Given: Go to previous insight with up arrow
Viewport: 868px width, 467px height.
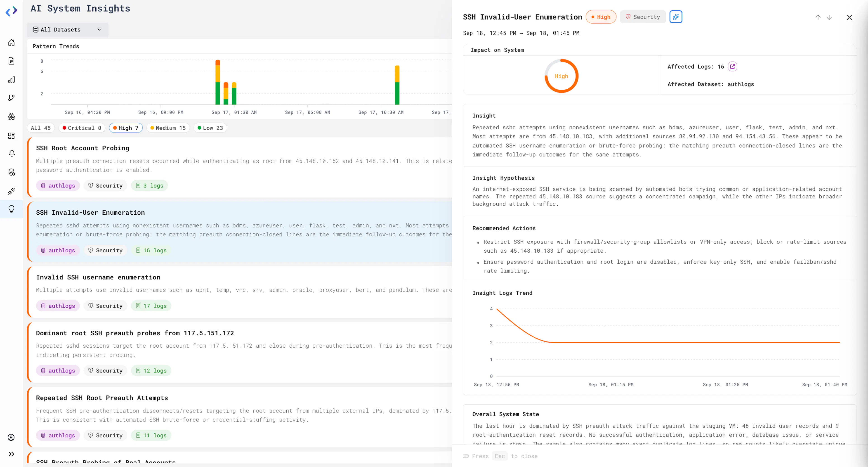Looking at the screenshot, I should click(818, 17).
